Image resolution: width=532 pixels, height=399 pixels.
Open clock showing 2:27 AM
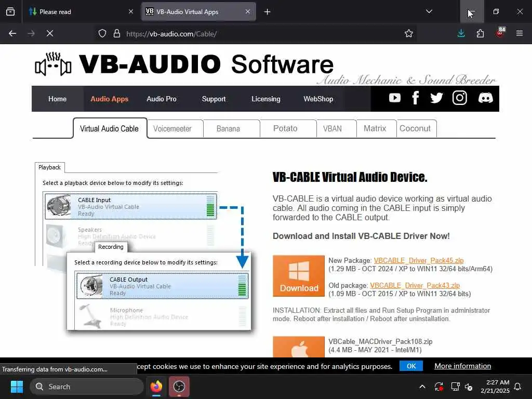495,387
